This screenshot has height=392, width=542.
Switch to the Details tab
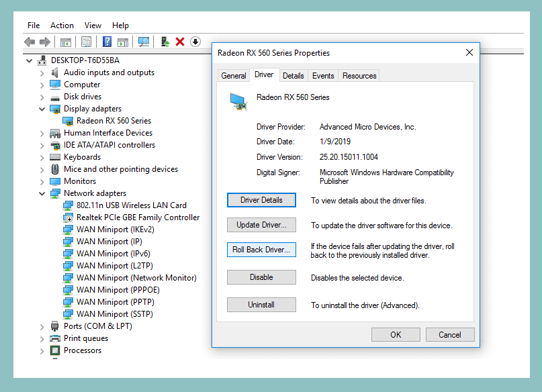coord(293,76)
